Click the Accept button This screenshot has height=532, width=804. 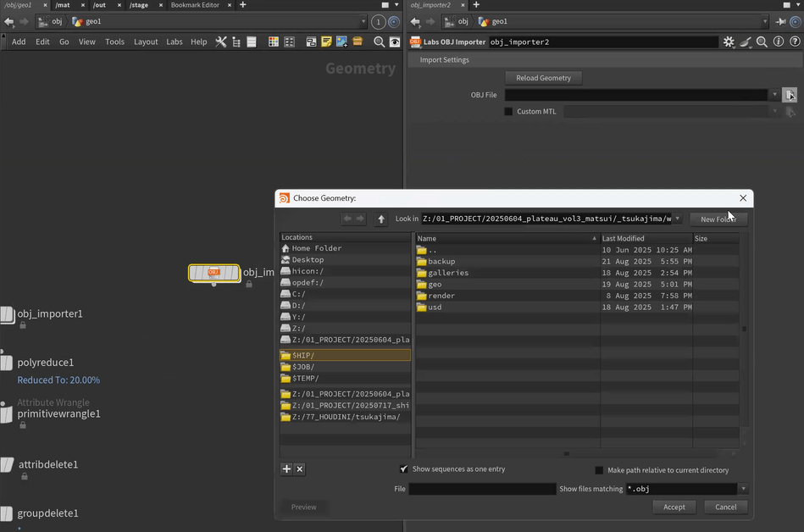[674, 507]
